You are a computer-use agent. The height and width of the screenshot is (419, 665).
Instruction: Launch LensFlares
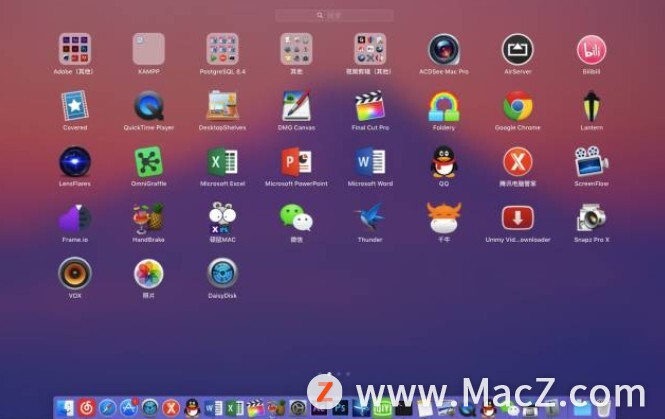75,162
